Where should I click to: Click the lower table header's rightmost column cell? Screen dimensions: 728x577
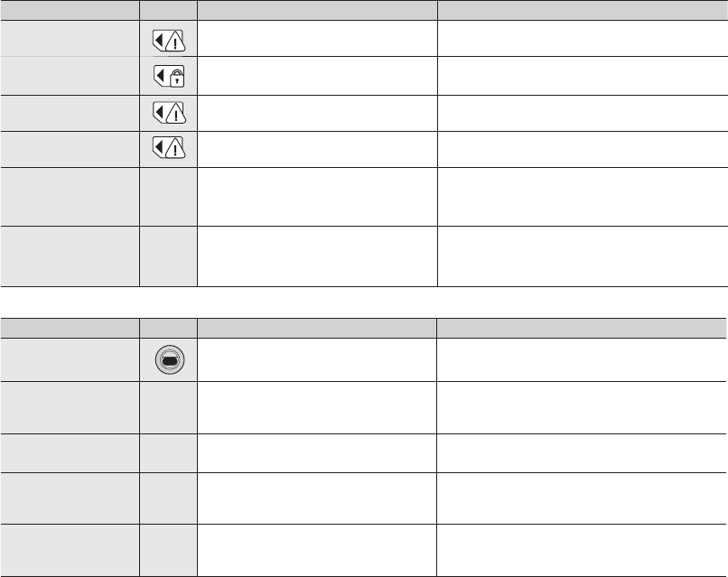[582, 324]
